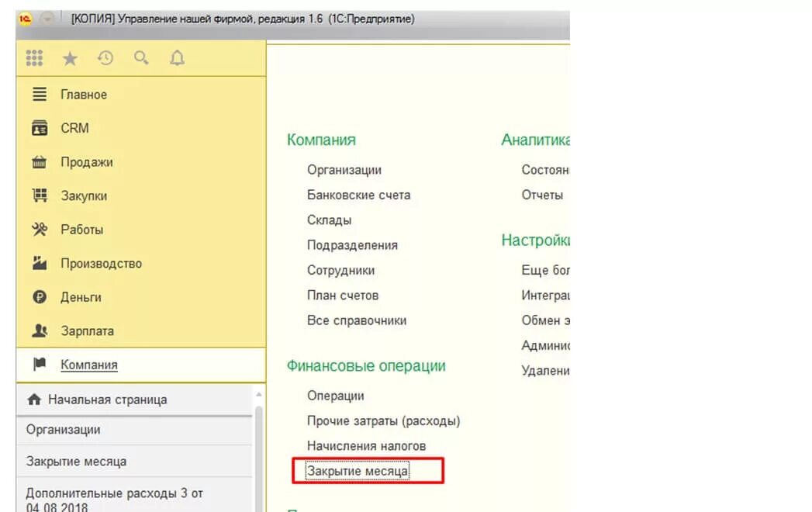Open Все справочники link
This screenshot has height=512, width=812.
tap(356, 321)
